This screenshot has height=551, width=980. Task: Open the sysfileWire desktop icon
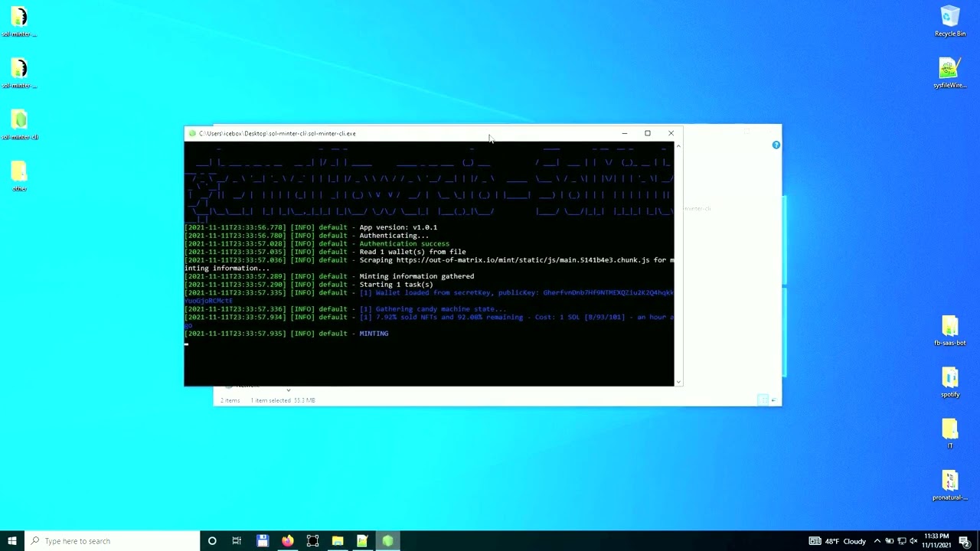[949, 73]
